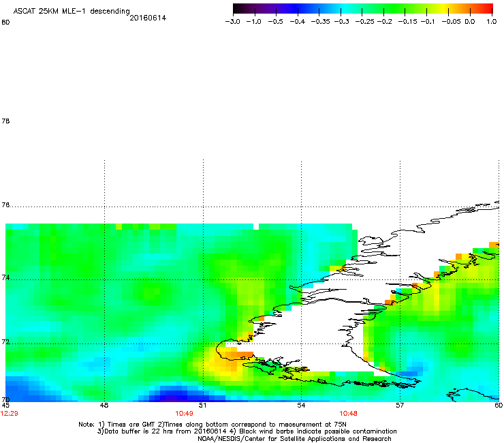Click the 0.0 colorbar label

[x=470, y=22]
